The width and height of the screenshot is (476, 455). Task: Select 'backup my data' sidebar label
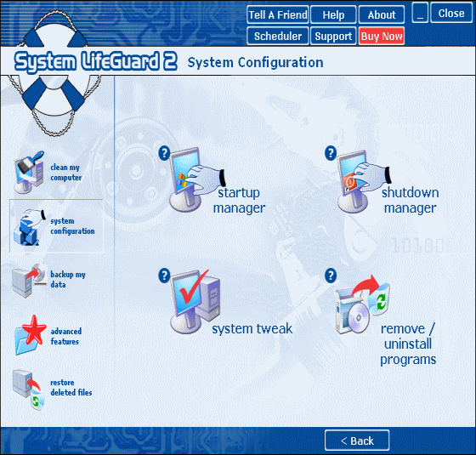pyautogui.click(x=67, y=280)
